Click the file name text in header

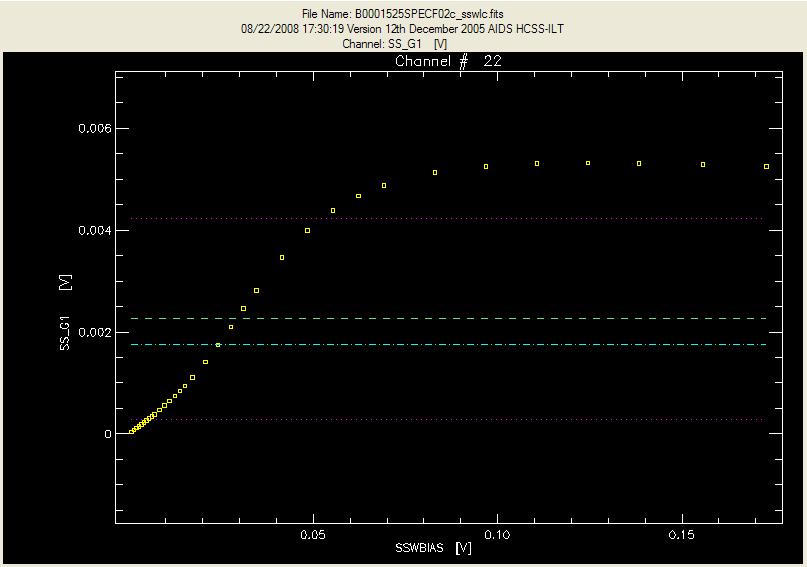pos(402,14)
